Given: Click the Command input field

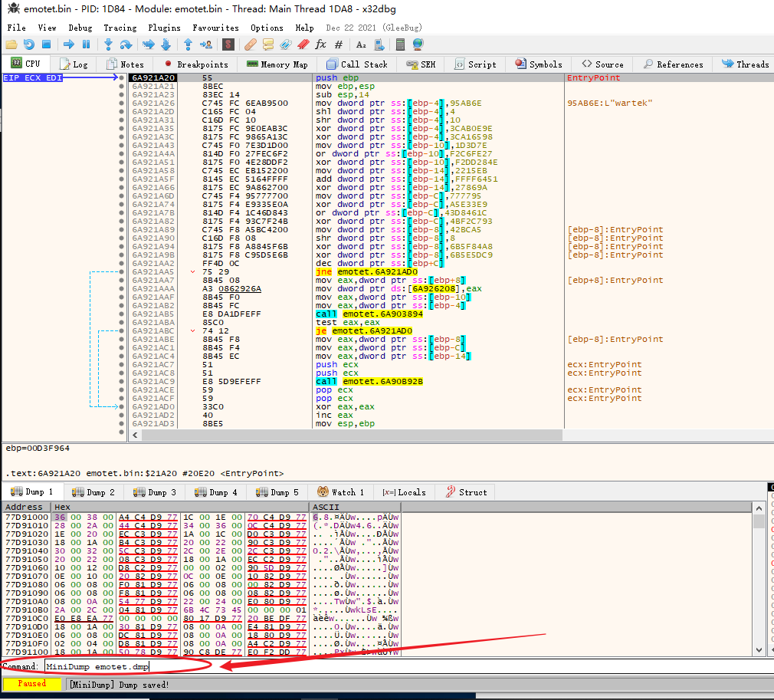Looking at the screenshot, I should pyautogui.click(x=405, y=666).
